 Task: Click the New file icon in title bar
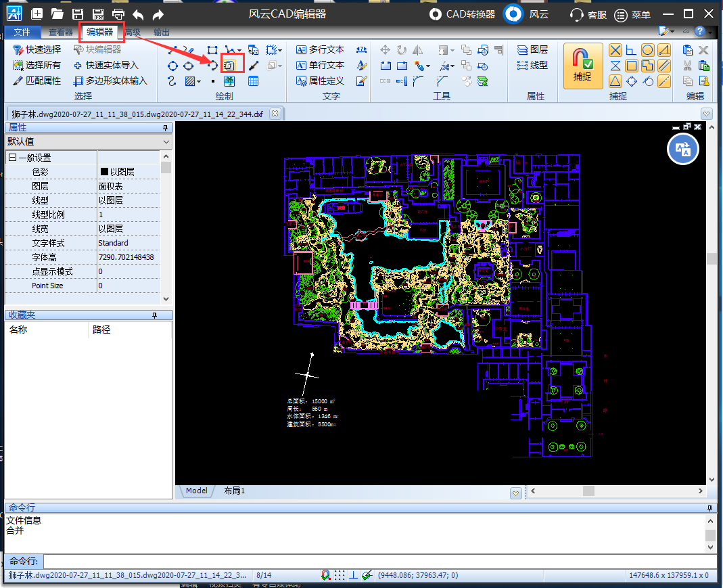coord(37,14)
